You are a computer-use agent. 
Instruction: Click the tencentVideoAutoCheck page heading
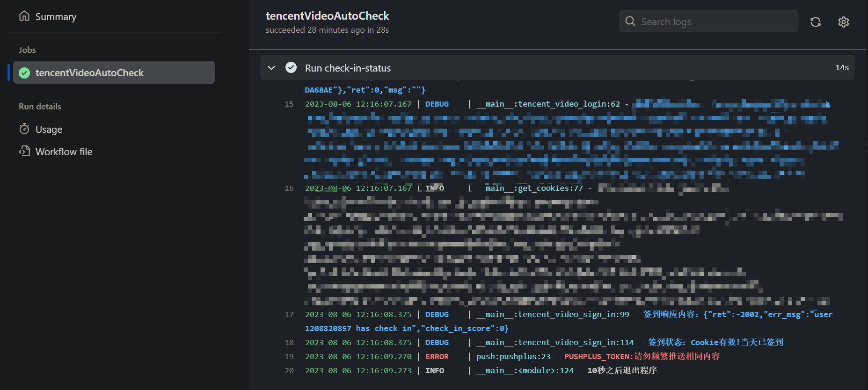click(328, 16)
